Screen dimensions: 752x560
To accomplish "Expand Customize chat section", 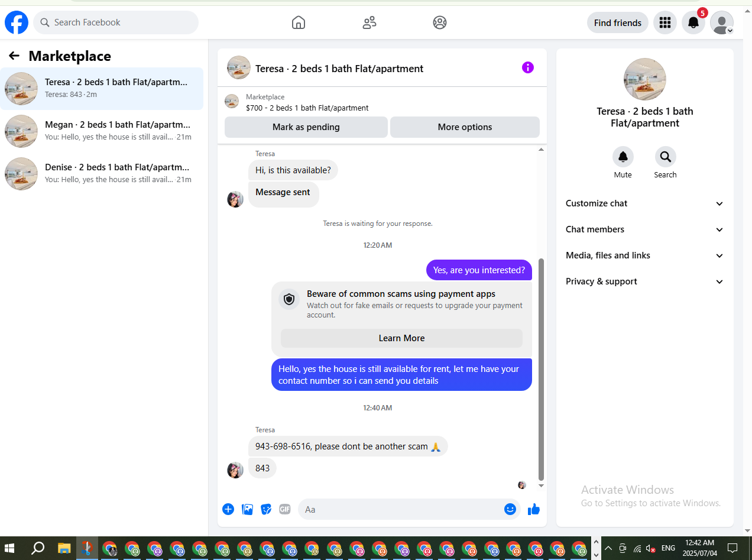I will pyautogui.click(x=644, y=203).
